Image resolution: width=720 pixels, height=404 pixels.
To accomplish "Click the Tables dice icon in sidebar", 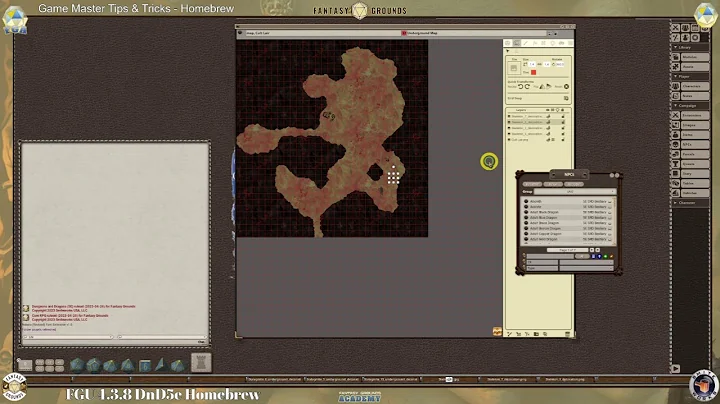I will (676, 183).
